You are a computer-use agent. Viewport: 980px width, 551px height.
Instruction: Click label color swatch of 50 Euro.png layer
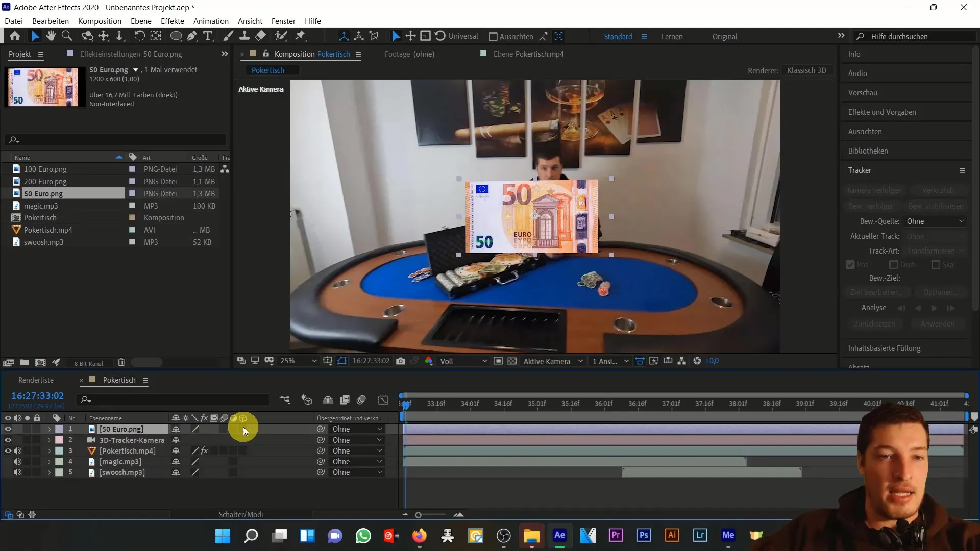(x=59, y=429)
